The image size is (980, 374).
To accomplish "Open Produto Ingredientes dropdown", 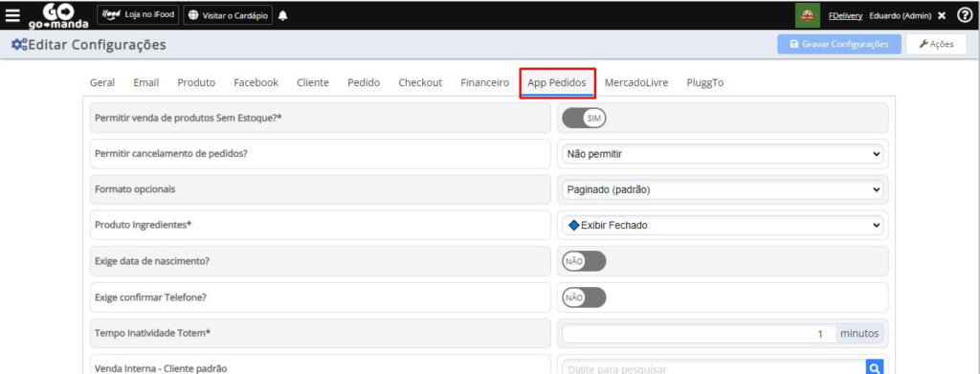I will point(723,226).
